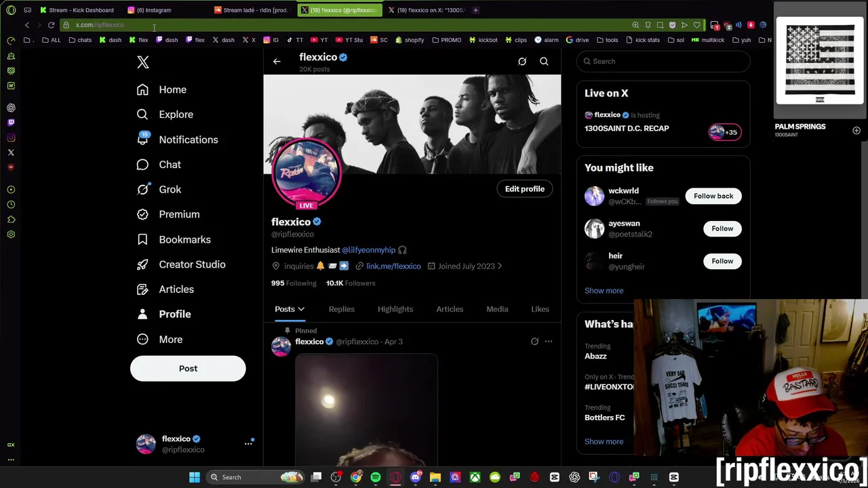View the 995 Following list

(294, 283)
